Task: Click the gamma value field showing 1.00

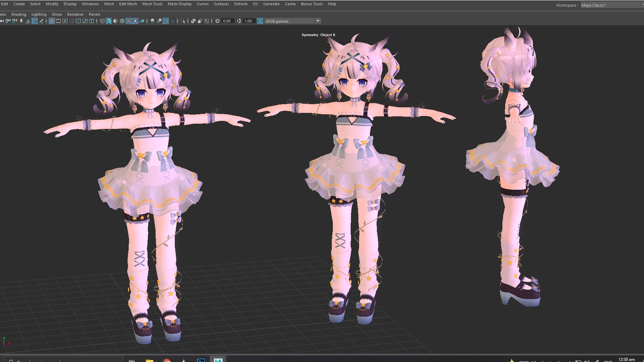Action: tap(248, 21)
